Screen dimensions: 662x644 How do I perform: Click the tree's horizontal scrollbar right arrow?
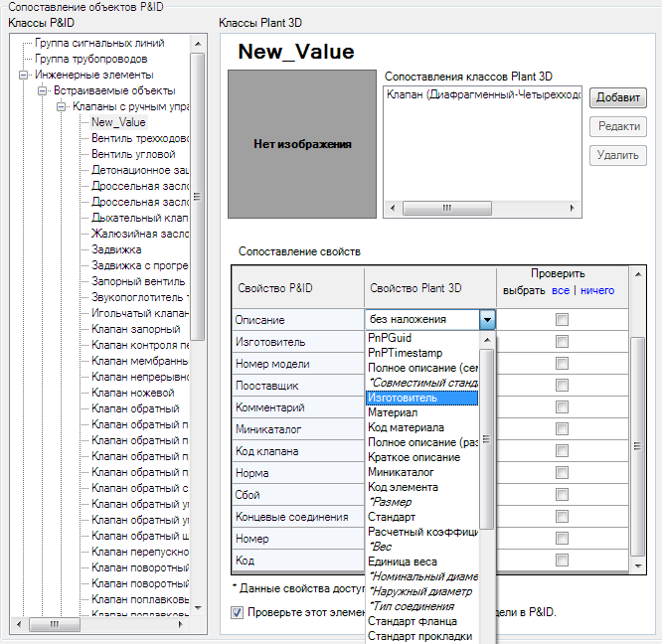(x=181, y=624)
